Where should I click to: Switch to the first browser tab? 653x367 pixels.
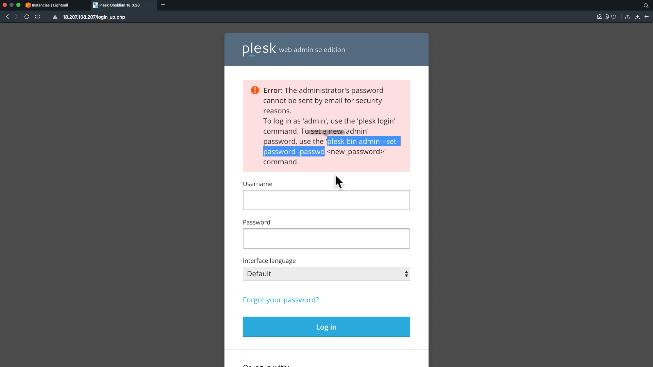click(47, 5)
